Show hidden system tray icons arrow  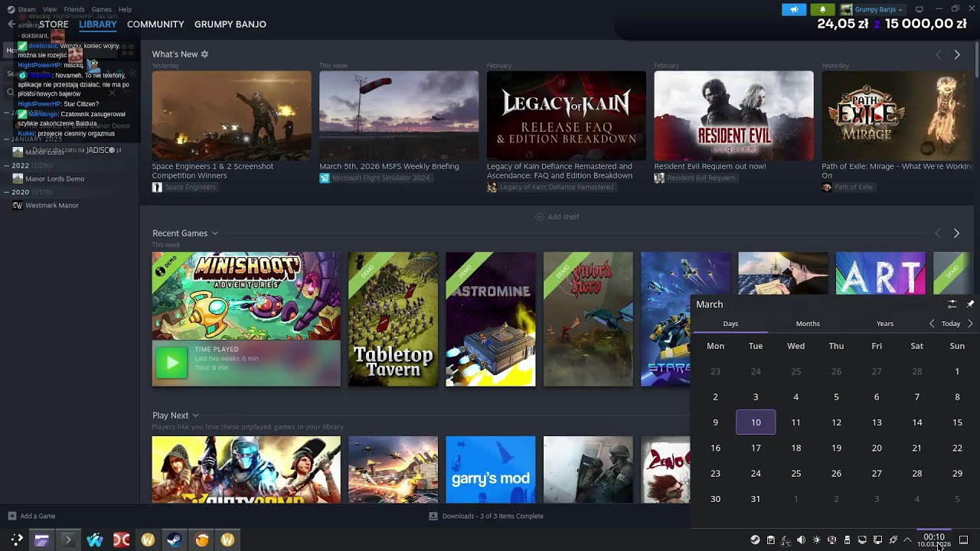click(907, 540)
